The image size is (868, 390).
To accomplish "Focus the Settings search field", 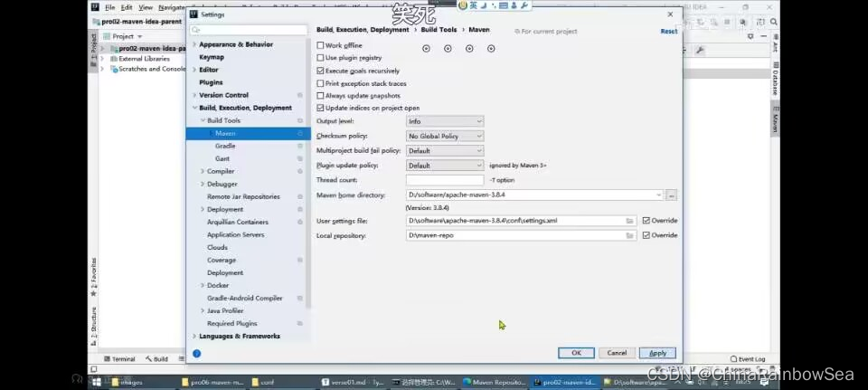I will (x=249, y=30).
